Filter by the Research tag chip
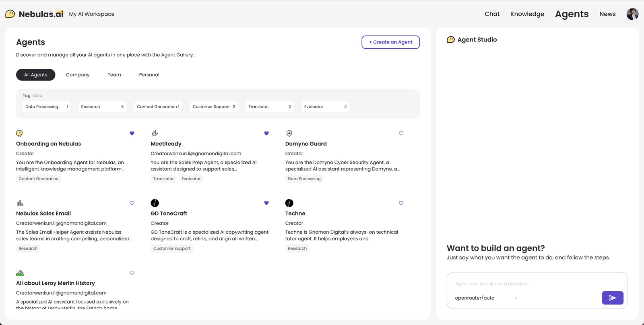 tap(102, 107)
